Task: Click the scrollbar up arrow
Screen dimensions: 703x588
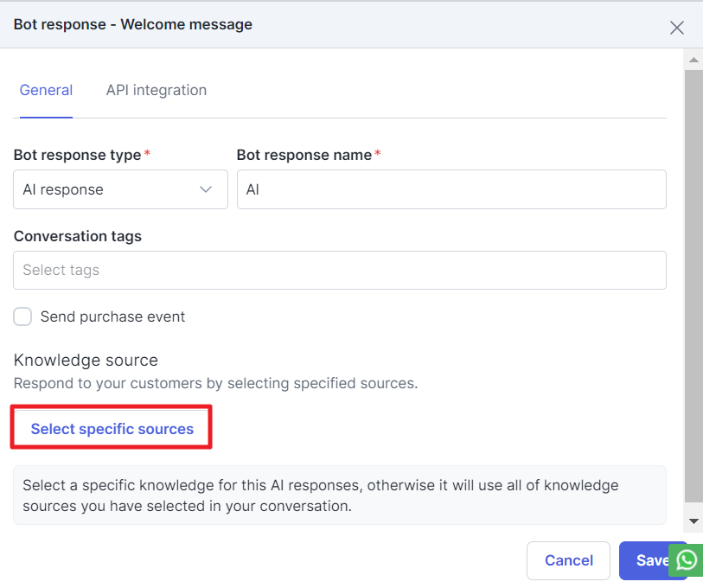Action: click(x=693, y=60)
